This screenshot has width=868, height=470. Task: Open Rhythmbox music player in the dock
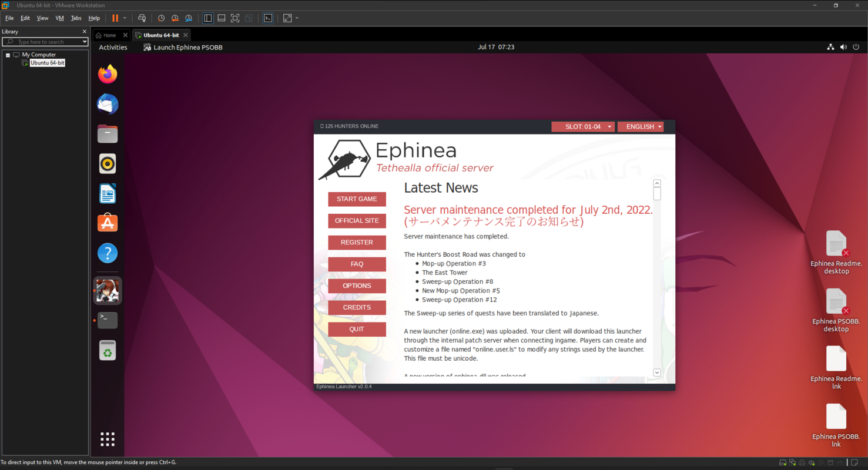pos(108,164)
